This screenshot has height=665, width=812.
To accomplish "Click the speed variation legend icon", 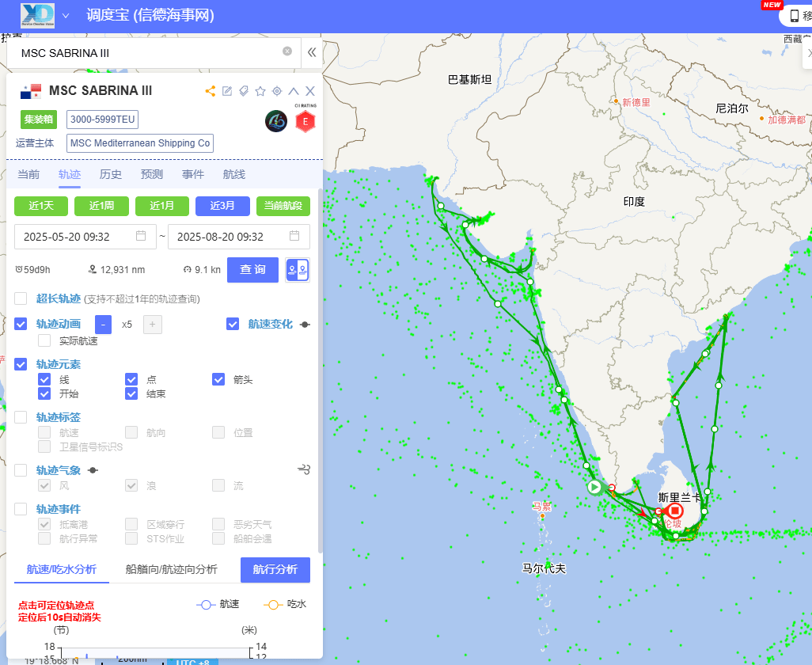I will point(305,325).
